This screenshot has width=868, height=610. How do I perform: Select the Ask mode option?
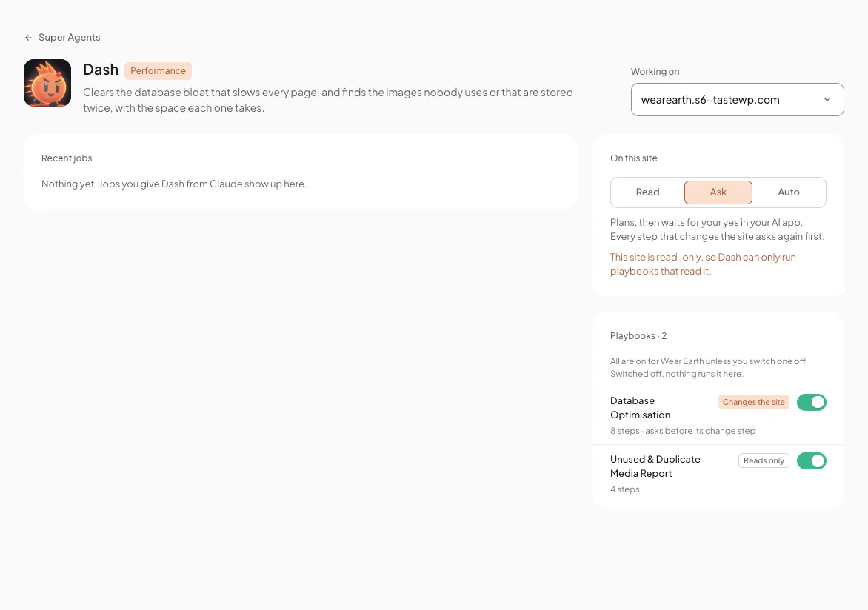(x=718, y=192)
